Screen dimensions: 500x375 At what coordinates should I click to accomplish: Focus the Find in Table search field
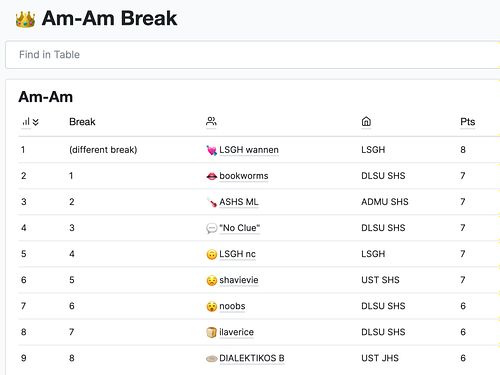(252, 55)
